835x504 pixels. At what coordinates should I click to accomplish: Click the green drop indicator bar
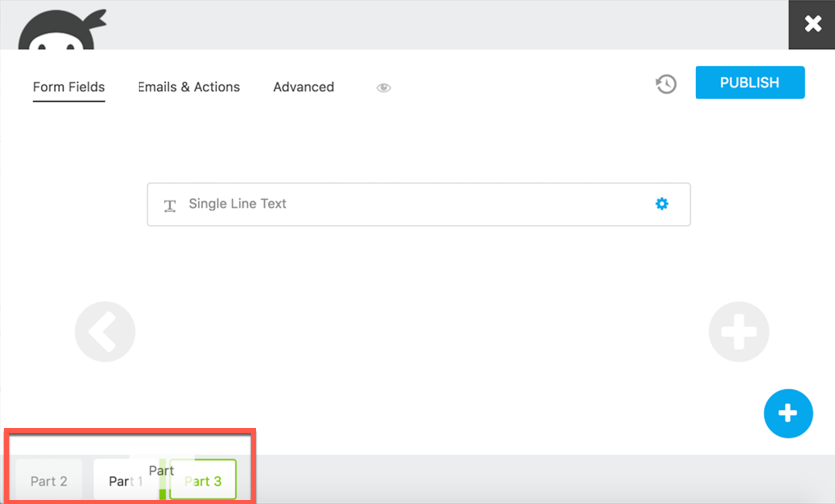[x=163, y=492]
